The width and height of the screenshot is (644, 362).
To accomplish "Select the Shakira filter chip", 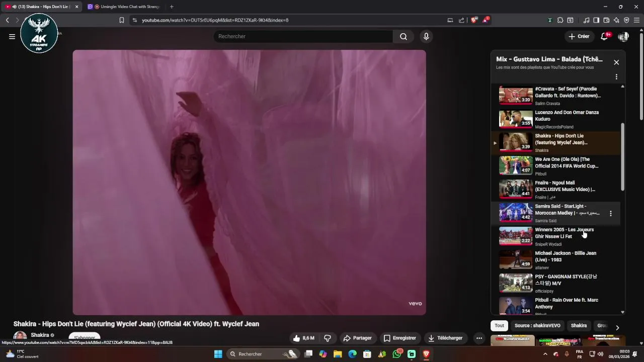I will click(579, 325).
